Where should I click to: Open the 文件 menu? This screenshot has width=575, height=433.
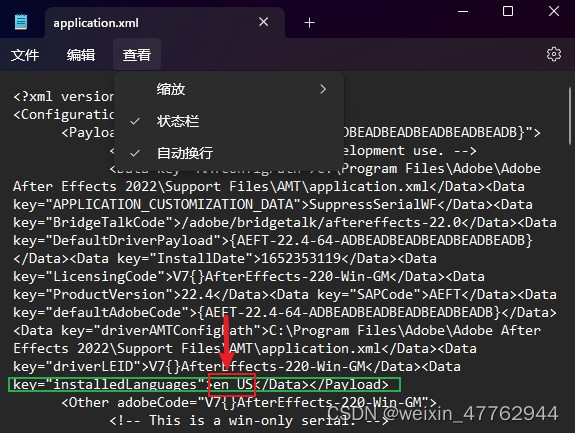25,55
